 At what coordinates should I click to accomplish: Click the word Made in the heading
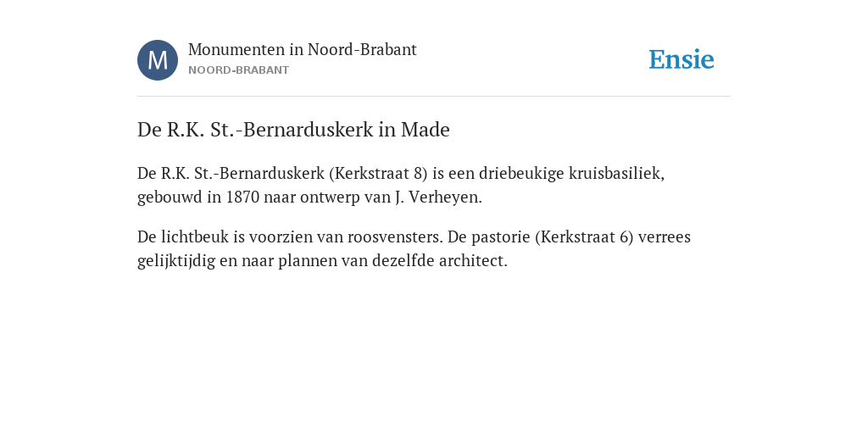[x=426, y=130]
